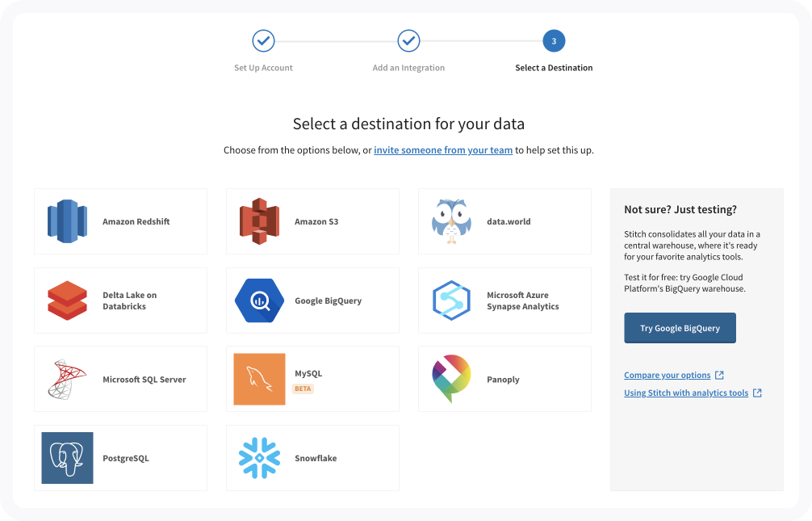Click the Set Up Account checkmark step
The image size is (812, 521).
coord(264,41)
